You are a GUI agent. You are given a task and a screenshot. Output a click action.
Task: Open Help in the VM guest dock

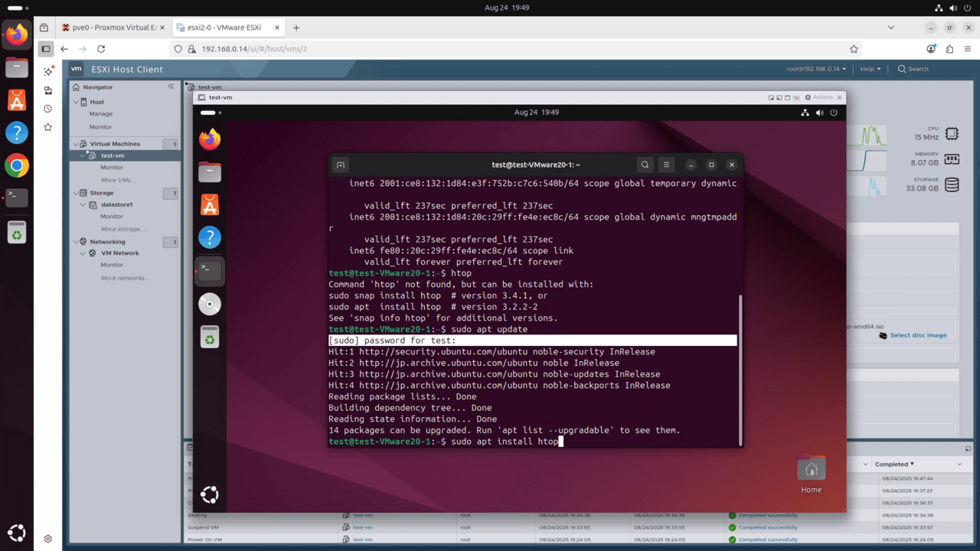(210, 237)
